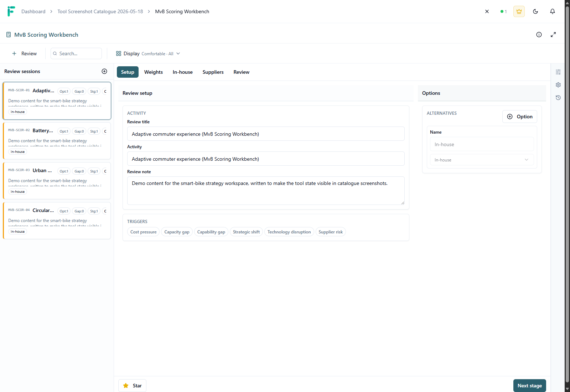
Task: Click the app logo icon
Action: coord(11,11)
